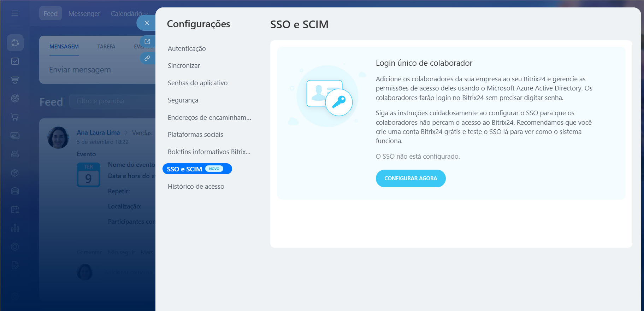Copy link to the settings page
644x311 pixels.
point(147,58)
